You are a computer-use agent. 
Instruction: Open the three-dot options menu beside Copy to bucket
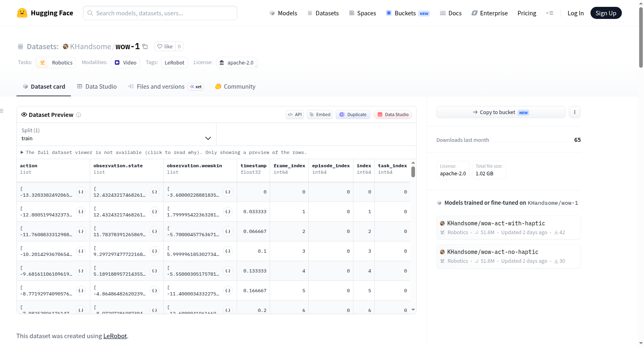[x=575, y=112]
